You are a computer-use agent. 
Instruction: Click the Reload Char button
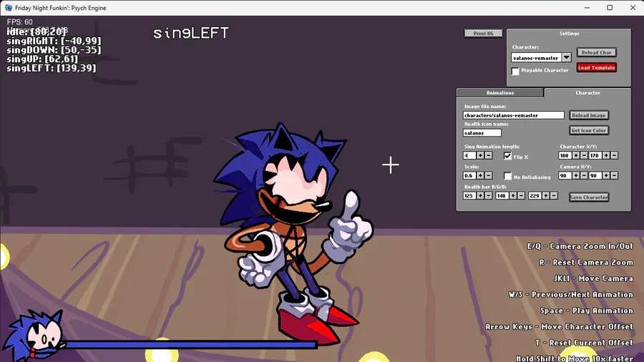[x=596, y=52]
